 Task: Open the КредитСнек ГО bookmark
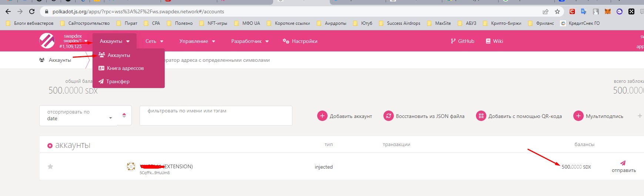point(580,23)
